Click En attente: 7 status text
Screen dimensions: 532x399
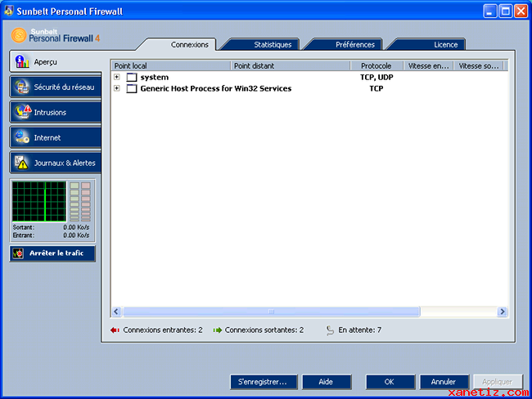pyautogui.click(x=359, y=330)
